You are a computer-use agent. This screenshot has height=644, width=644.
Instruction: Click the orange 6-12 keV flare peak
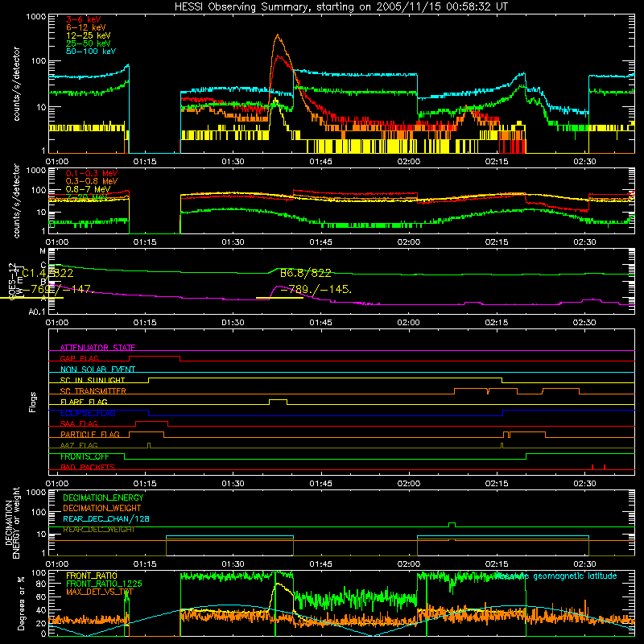[x=278, y=35]
